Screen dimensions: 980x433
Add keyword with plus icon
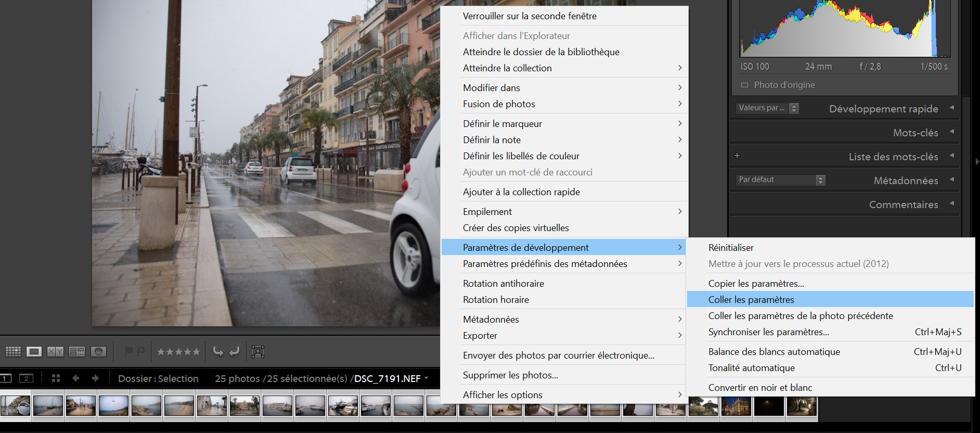point(737,156)
